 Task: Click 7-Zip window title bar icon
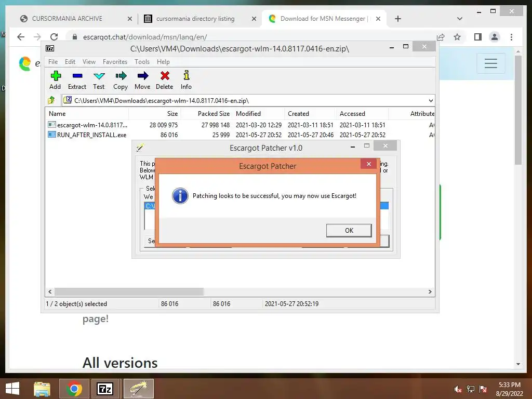50,48
